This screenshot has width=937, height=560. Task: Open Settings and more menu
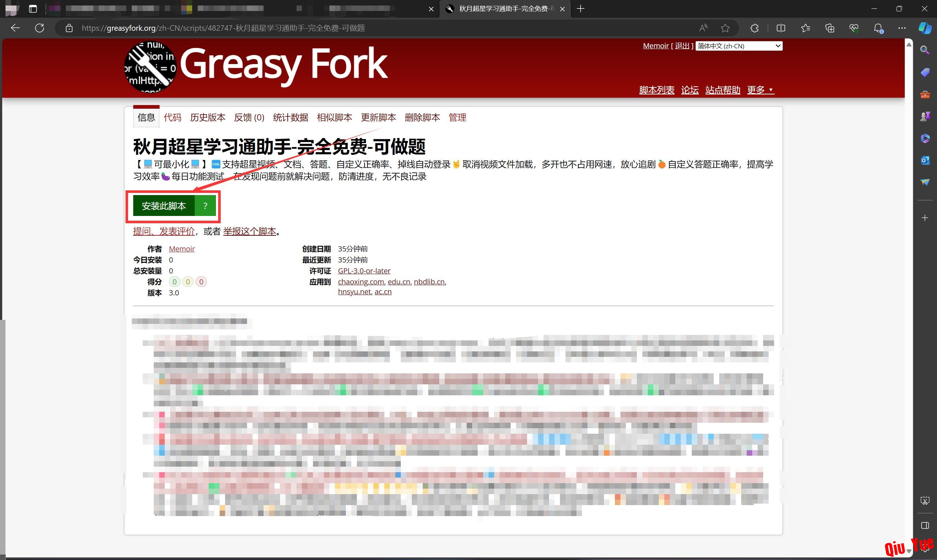point(902,28)
